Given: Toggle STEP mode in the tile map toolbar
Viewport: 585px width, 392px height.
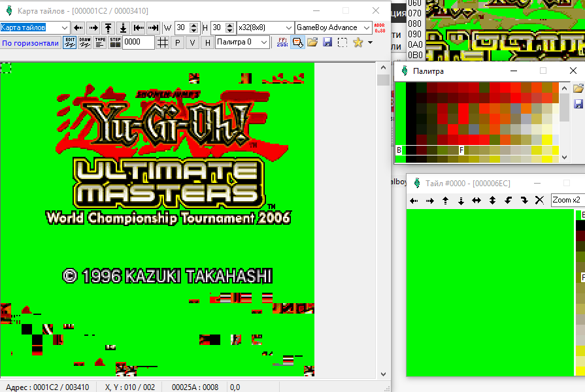Looking at the screenshot, I should click(115, 42).
